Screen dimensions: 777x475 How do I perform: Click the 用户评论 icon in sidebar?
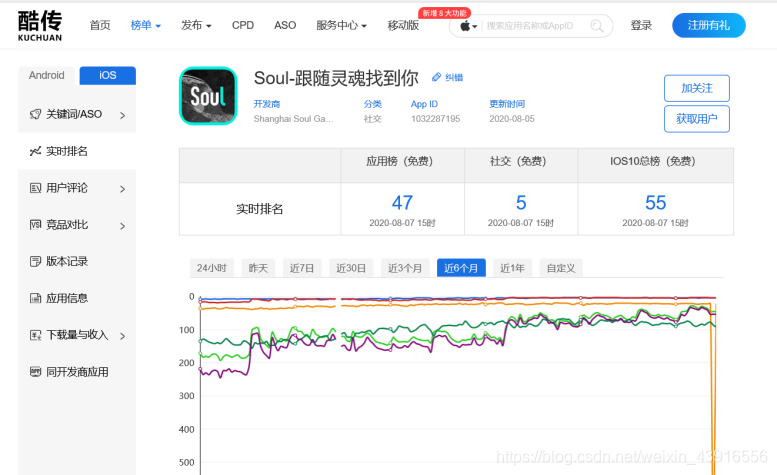35,188
